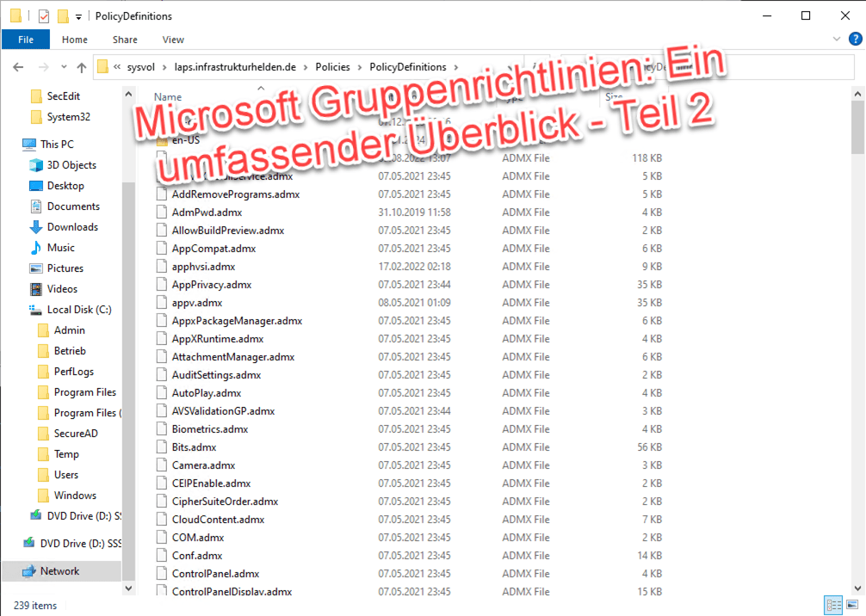The height and width of the screenshot is (616, 866).
Task: Click the Help question mark icon
Action: tap(855, 39)
